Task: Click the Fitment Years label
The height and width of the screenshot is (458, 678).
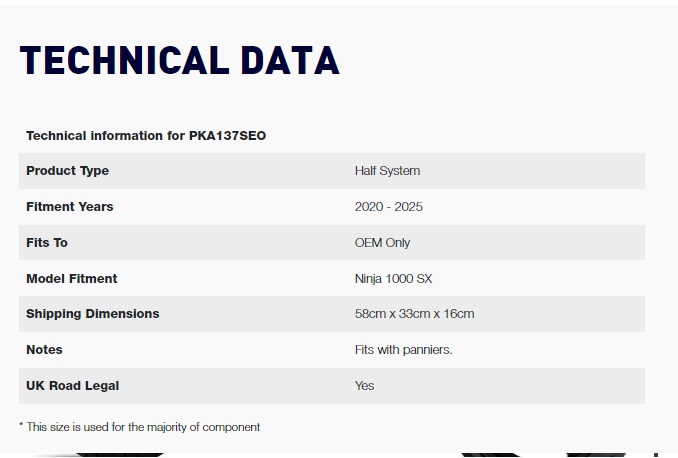Action: [x=70, y=207]
